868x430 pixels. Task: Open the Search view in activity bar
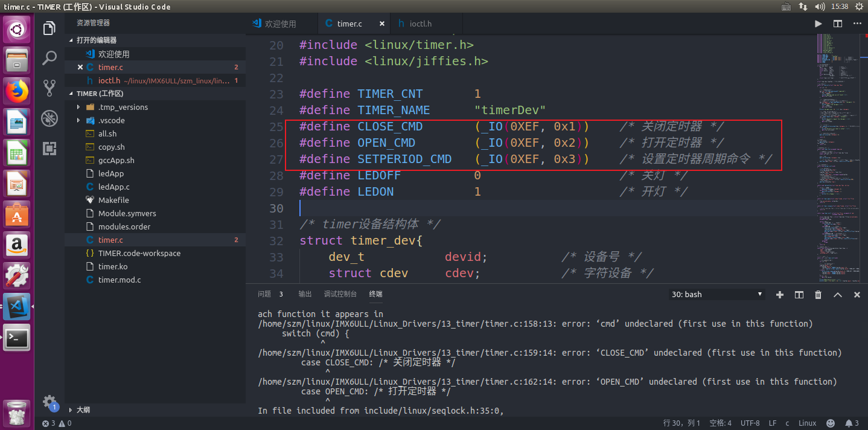[x=49, y=58]
